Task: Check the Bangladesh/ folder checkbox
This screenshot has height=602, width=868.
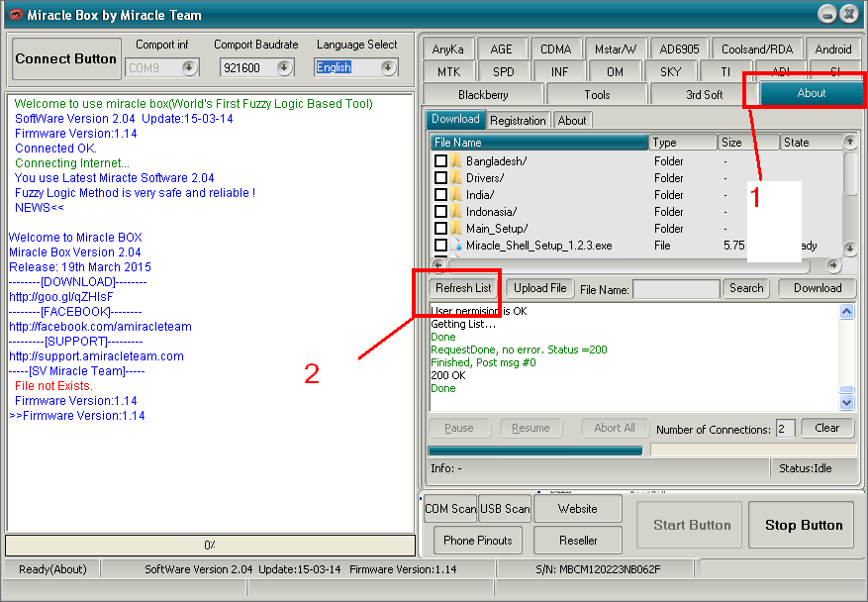Action: (440, 161)
